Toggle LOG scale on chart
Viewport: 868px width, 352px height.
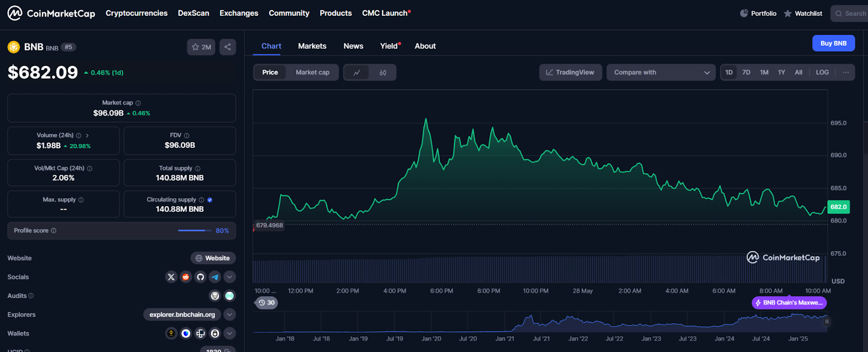pos(822,72)
